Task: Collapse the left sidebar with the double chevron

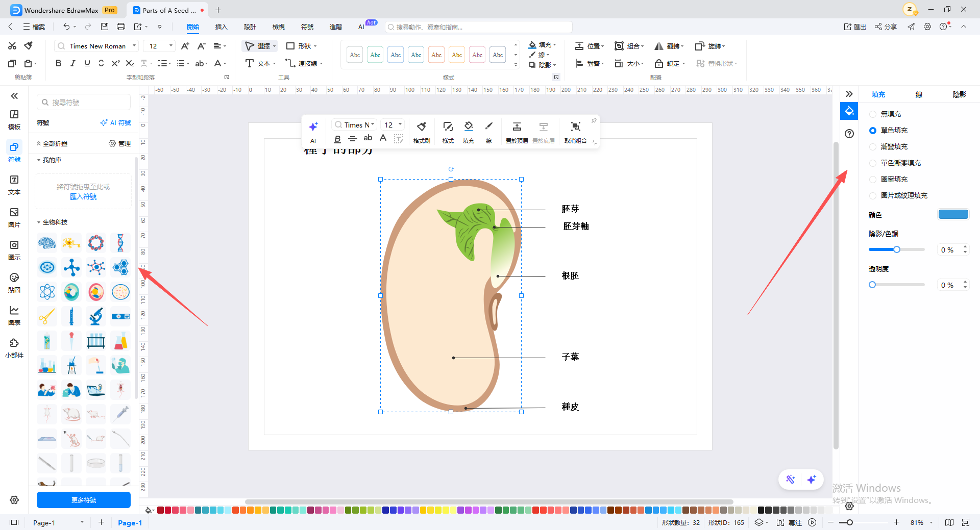Action: (14, 96)
